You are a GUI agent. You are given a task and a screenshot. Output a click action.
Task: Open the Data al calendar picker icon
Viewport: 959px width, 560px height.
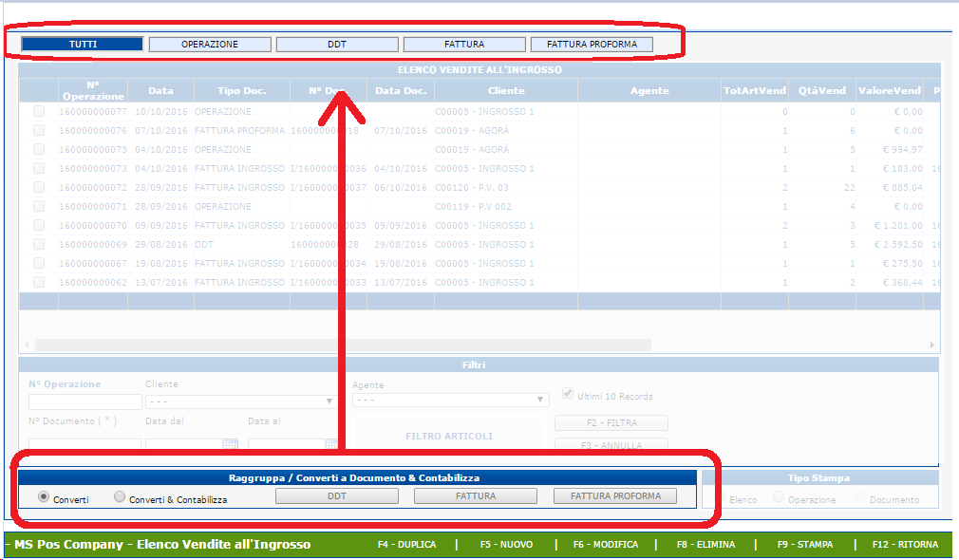(330, 444)
